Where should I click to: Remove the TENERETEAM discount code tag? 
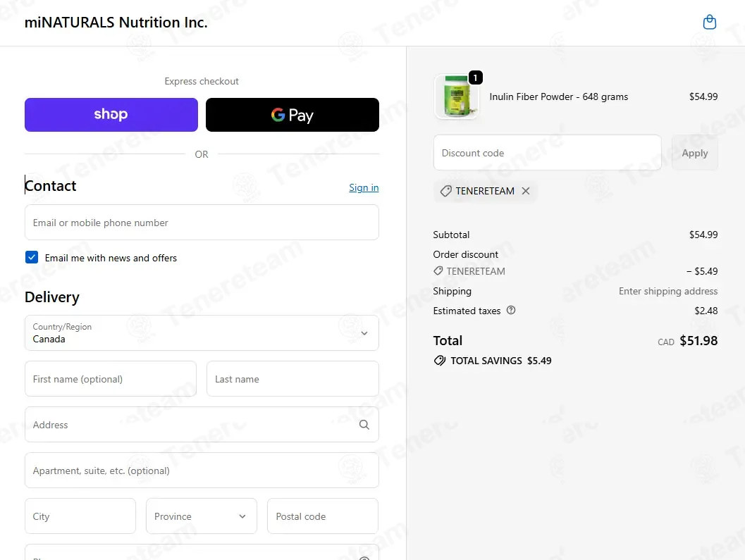[x=526, y=191]
